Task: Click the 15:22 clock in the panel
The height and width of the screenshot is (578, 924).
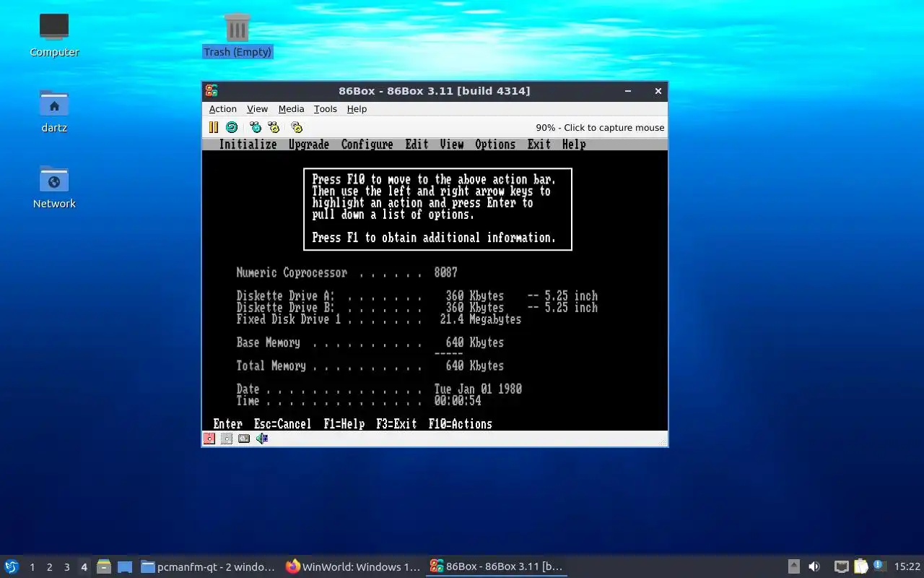Action: [907, 567]
